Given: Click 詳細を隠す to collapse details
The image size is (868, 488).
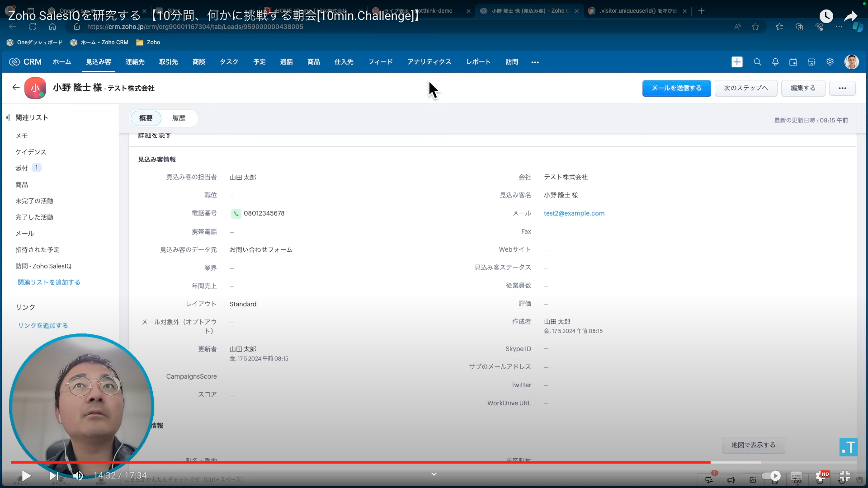Looking at the screenshot, I should pyautogui.click(x=155, y=135).
